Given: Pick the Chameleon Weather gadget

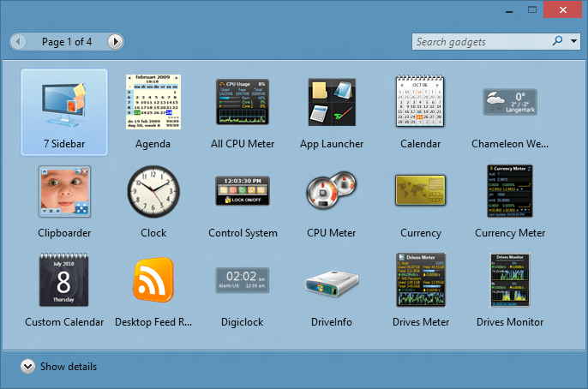Looking at the screenshot, I should coord(510,103).
